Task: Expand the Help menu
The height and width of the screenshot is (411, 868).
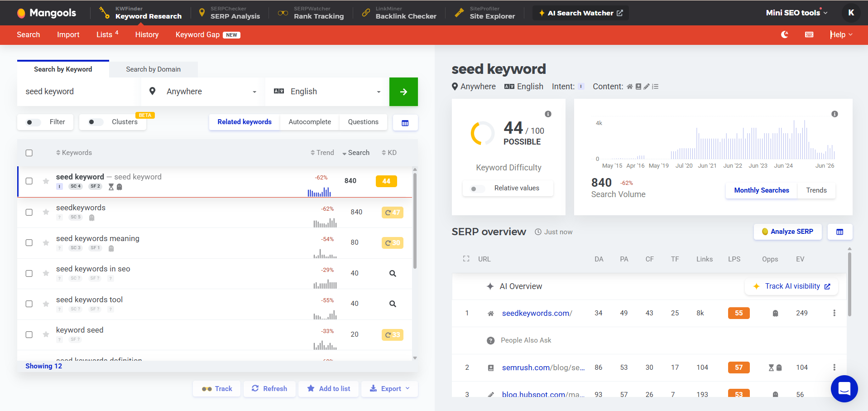Action: tap(841, 34)
